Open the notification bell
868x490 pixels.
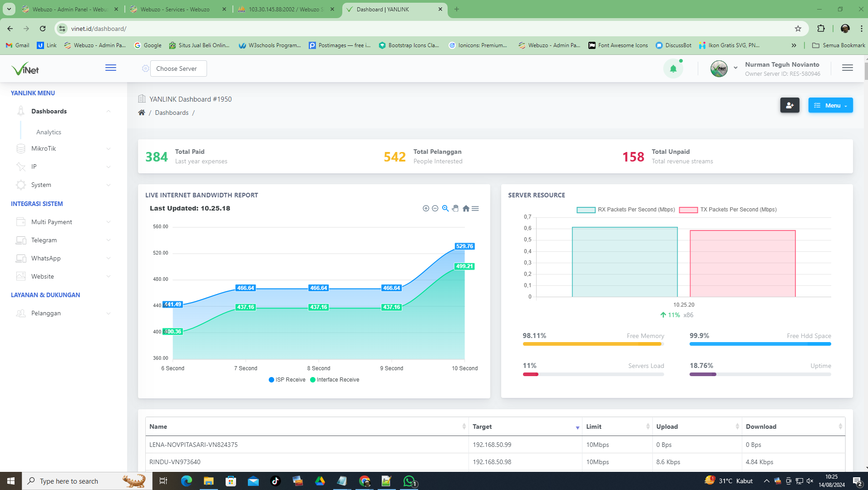pos(673,69)
